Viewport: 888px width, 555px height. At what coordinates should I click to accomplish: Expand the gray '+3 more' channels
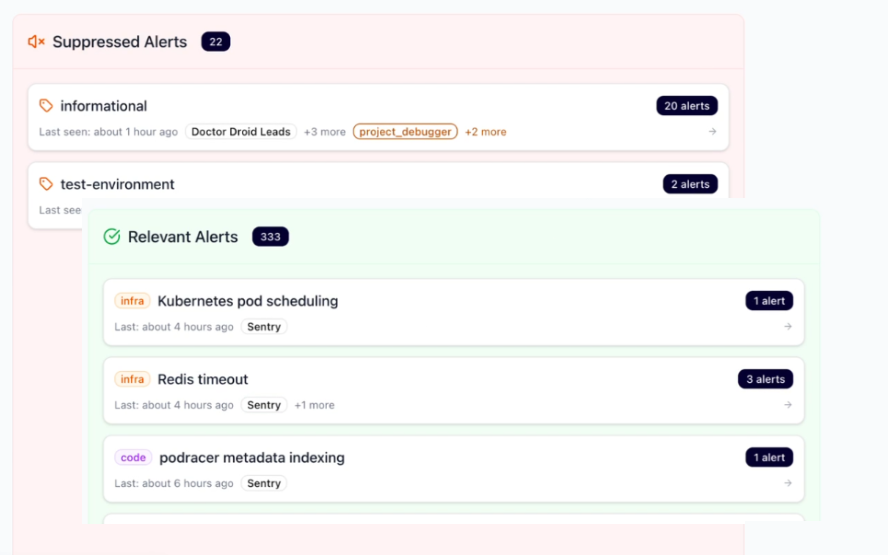[324, 132]
